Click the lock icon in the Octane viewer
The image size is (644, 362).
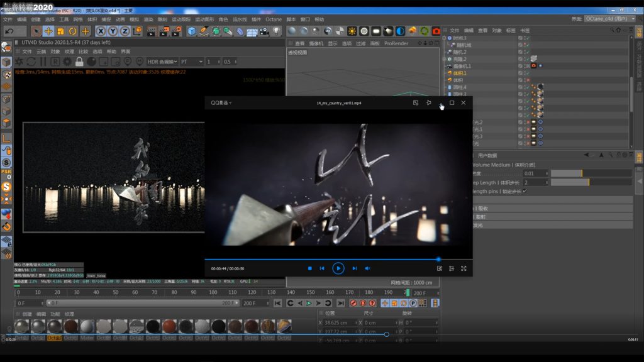click(x=79, y=62)
